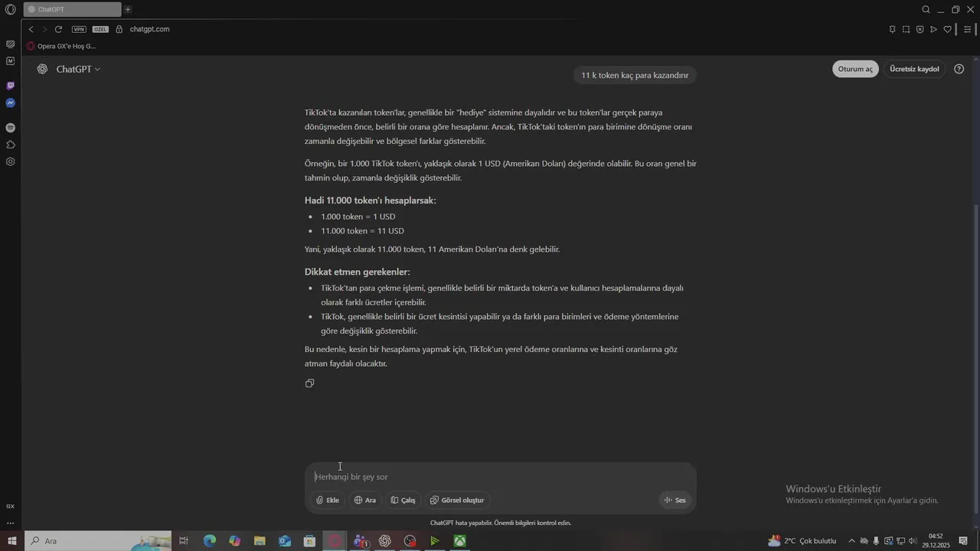The width and height of the screenshot is (980, 551).
Task: Open the Windows Start menu
Action: click(11, 541)
